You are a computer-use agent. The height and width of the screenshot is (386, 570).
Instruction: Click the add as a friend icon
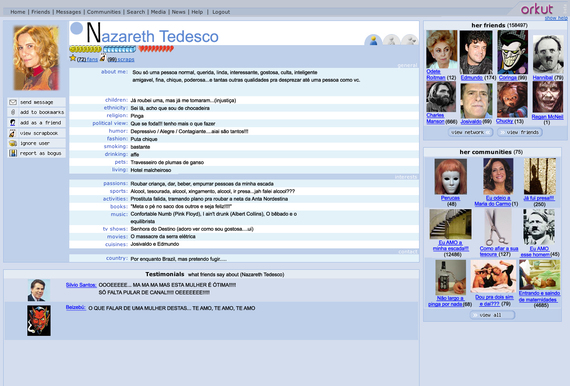tap(13, 123)
